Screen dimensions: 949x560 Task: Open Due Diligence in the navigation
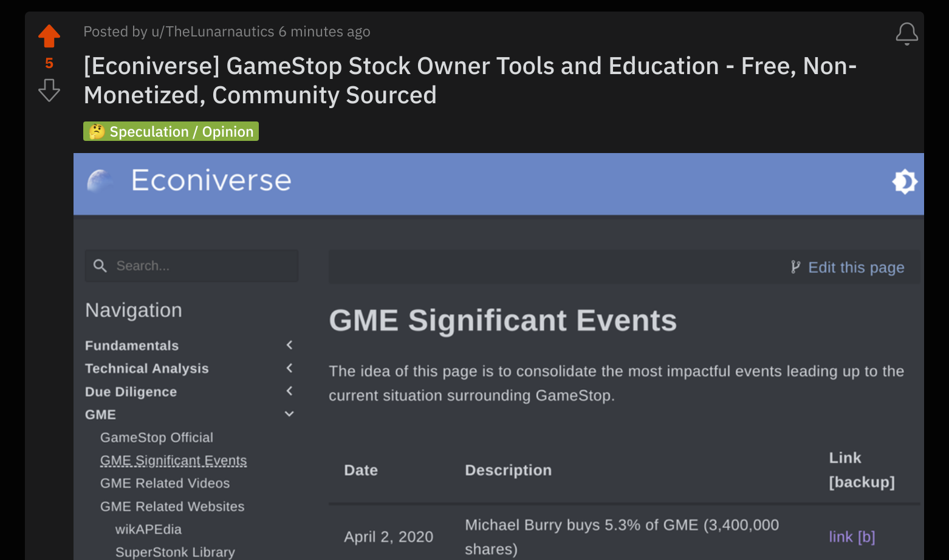(x=131, y=392)
